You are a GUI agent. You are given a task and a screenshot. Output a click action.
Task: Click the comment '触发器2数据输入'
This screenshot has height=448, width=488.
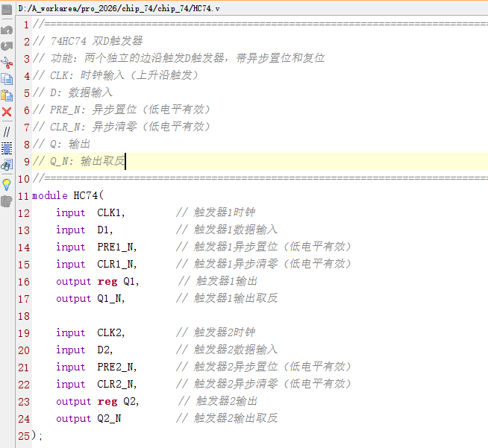[236, 350]
